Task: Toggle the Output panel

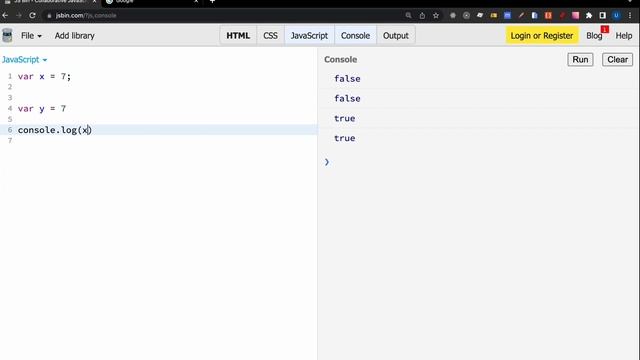Action: click(396, 36)
